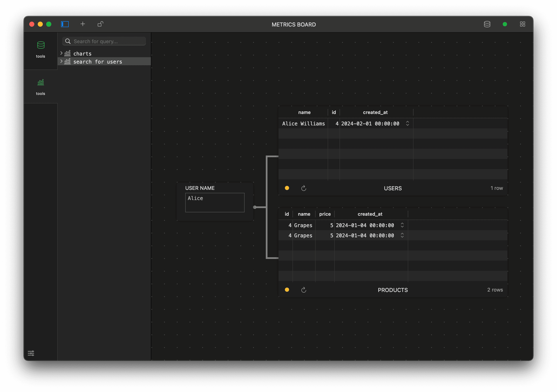Expand the search for users item
Screen dimensions: 557x392
(61, 61)
